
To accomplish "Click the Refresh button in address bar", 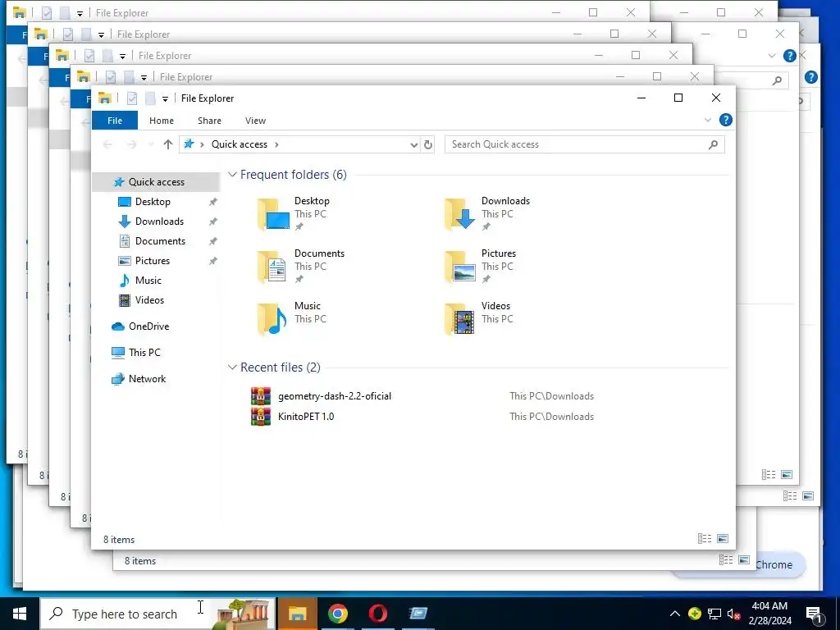I will [x=427, y=144].
